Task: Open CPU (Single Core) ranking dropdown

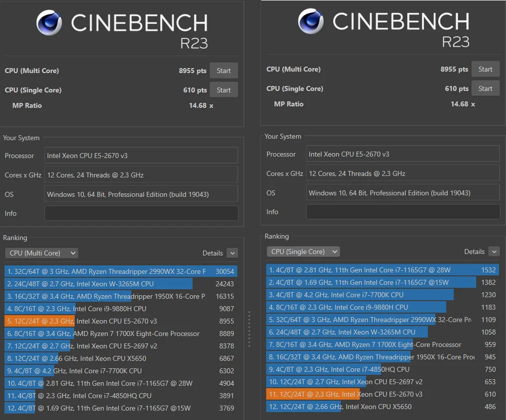Action: tap(303, 252)
